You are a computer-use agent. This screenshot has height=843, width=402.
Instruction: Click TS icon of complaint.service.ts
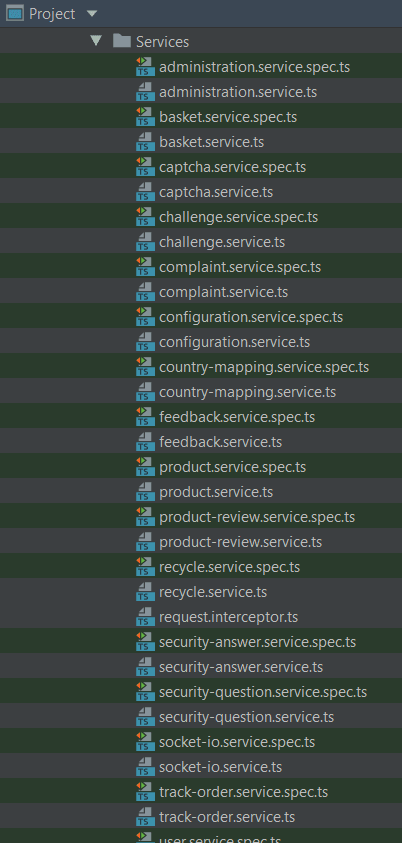point(143,292)
